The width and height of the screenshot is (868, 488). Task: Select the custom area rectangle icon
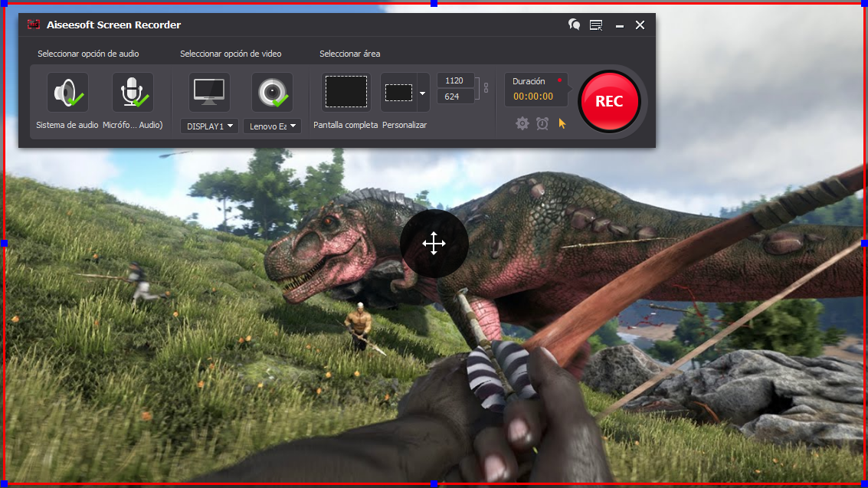tap(398, 93)
